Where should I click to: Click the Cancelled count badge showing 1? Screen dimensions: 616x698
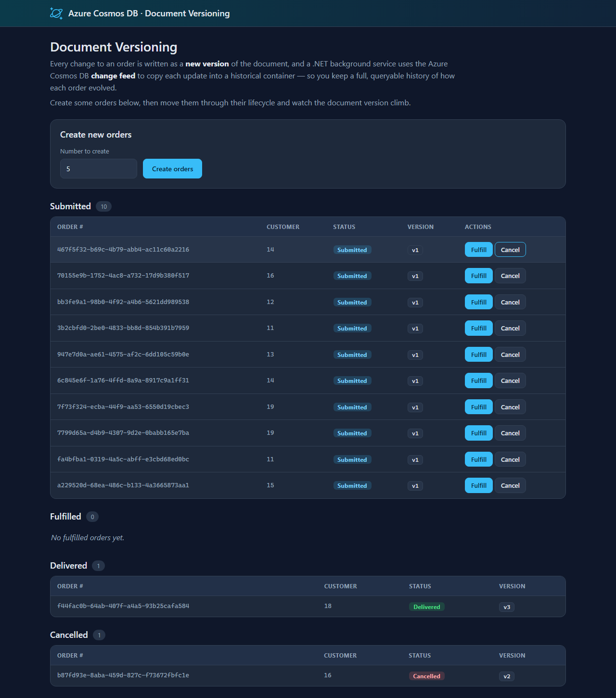pos(99,635)
